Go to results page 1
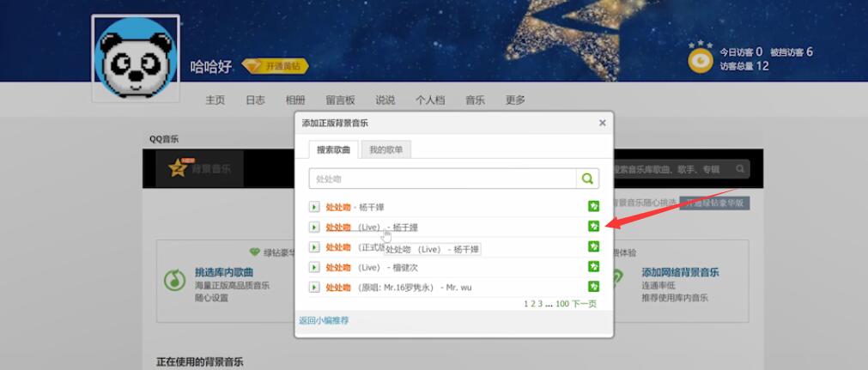Screen dimensions: 868x370 pos(526,304)
